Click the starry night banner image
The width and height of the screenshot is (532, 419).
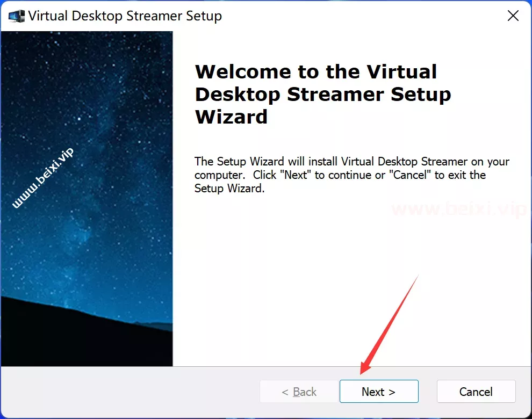[87, 199]
